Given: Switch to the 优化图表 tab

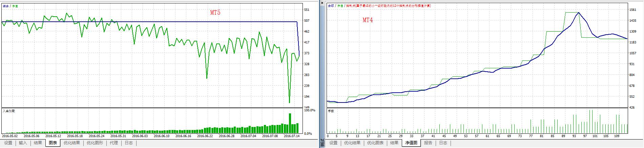Looking at the screenshot, I should [375, 143].
